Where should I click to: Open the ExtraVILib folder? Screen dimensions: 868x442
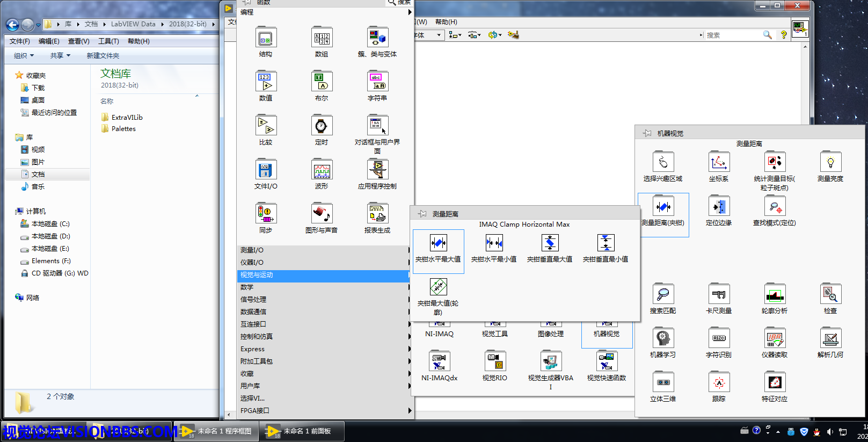click(127, 117)
